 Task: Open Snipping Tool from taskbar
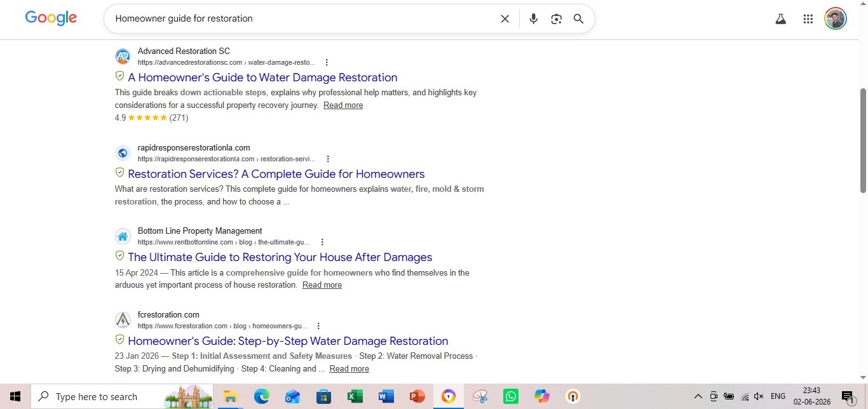pos(480,396)
